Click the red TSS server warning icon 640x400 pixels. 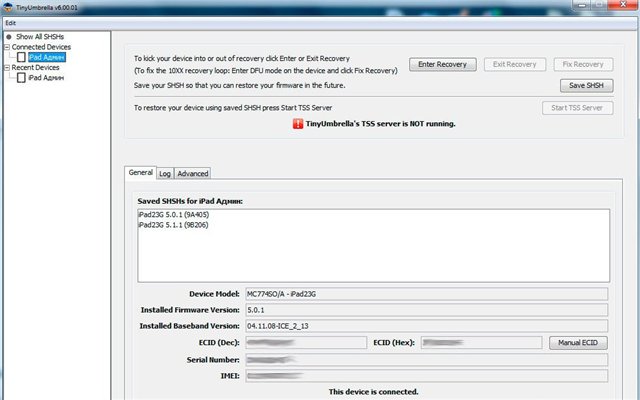click(298, 124)
